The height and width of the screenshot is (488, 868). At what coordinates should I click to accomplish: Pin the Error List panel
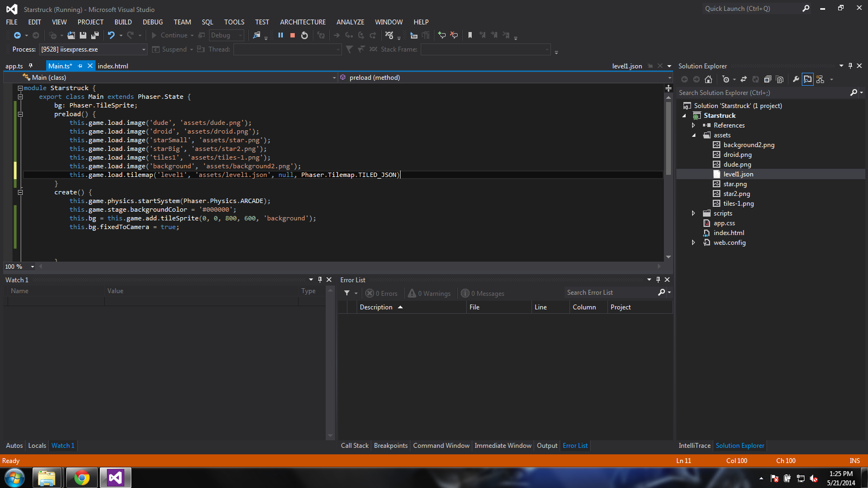(x=658, y=280)
